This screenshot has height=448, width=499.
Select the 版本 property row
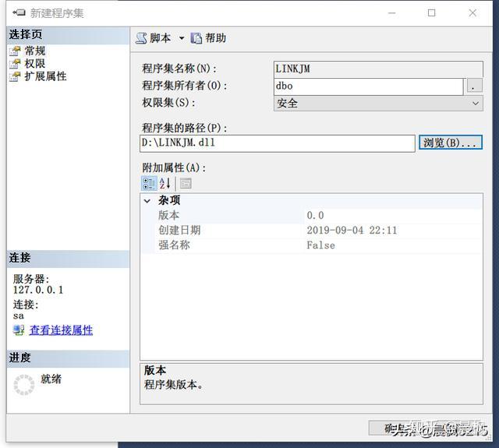tap(311, 216)
